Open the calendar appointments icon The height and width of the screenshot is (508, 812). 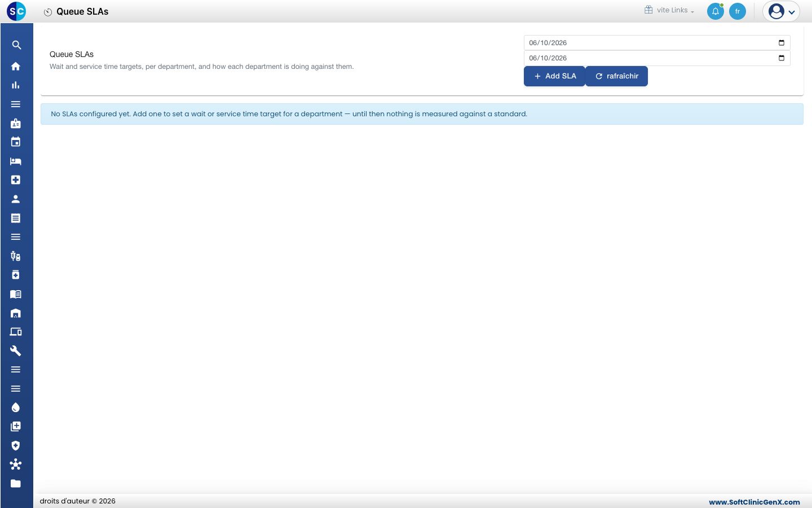point(16,142)
